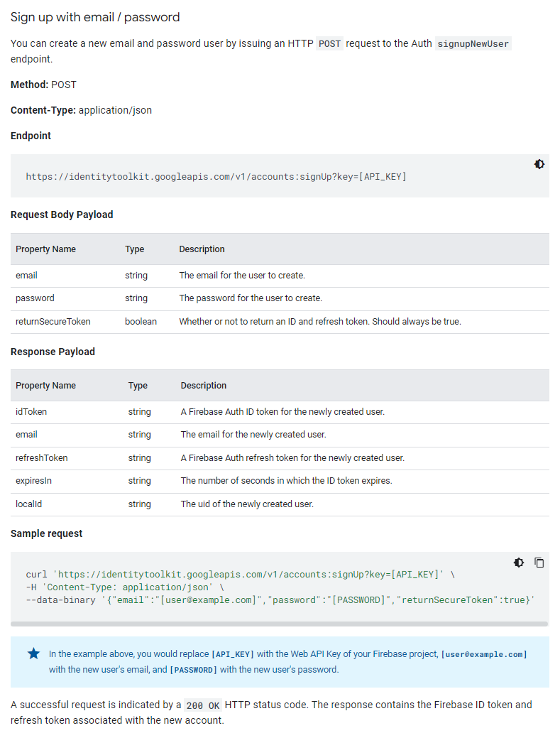Click 'The email for the user to create.' description
This screenshot has height=738, width=560.
click(x=242, y=276)
